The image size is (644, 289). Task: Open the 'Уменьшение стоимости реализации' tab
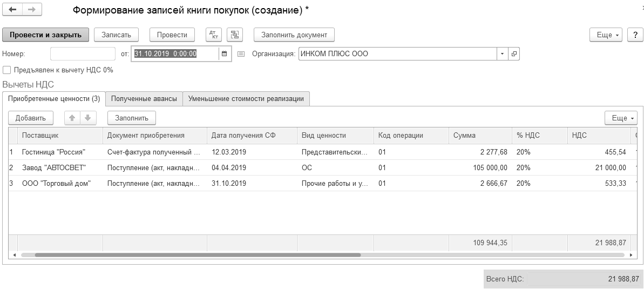[246, 98]
